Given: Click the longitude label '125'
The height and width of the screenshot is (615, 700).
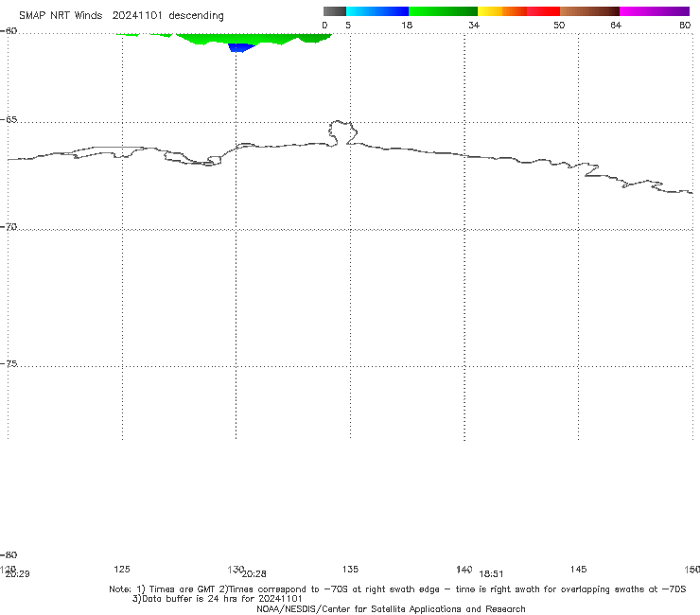Looking at the screenshot, I should click(122, 569).
